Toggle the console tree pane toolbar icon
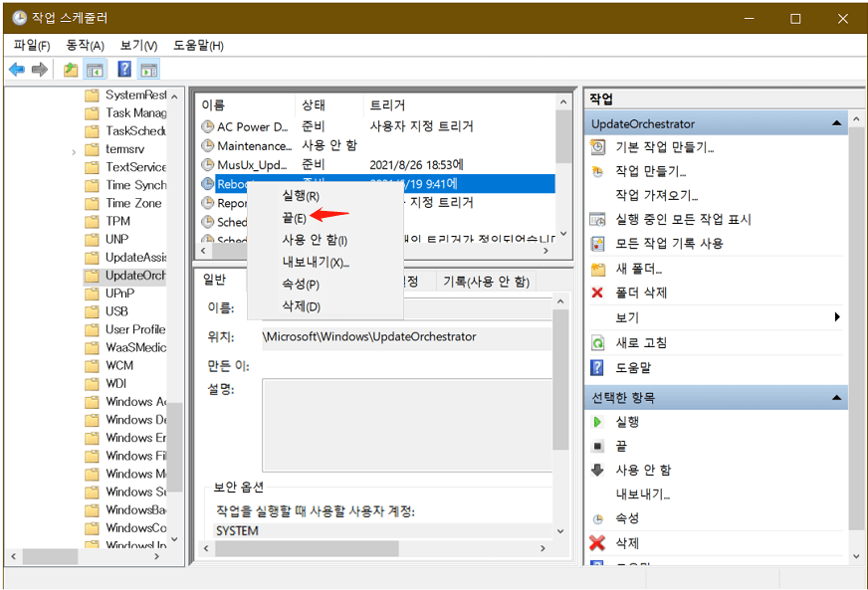 click(x=94, y=69)
